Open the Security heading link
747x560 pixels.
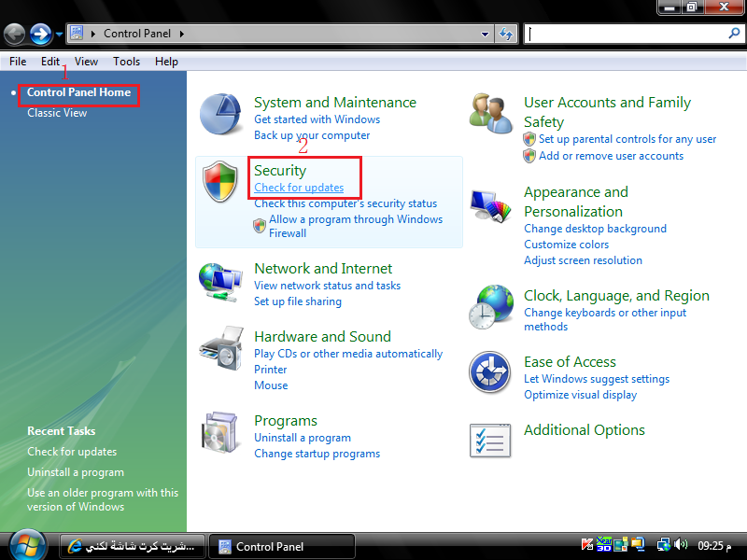click(x=280, y=171)
